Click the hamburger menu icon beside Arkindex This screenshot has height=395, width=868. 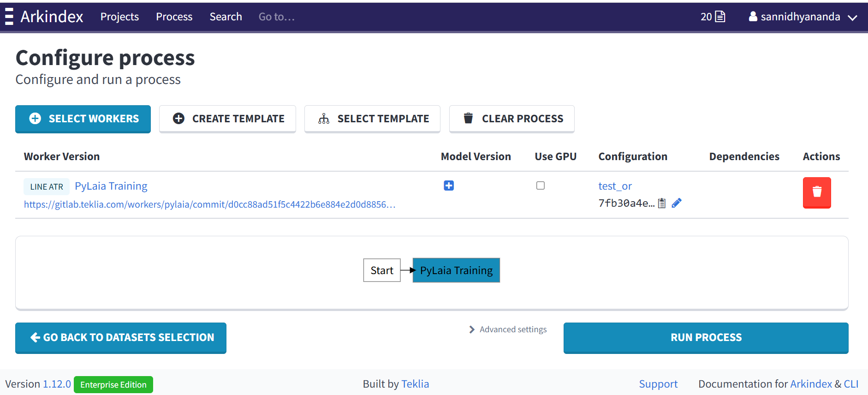(x=9, y=17)
